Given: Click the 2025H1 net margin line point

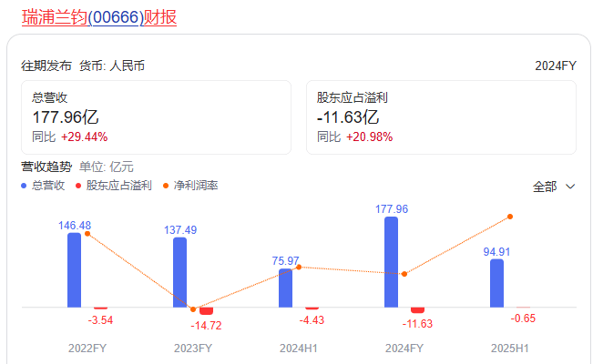Looking at the screenshot, I should click(510, 217).
